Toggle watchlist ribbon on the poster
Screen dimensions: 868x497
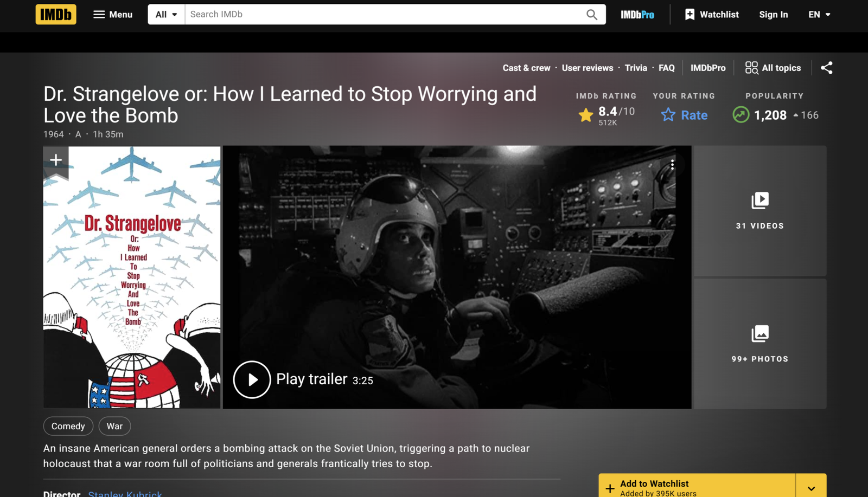[56, 160]
